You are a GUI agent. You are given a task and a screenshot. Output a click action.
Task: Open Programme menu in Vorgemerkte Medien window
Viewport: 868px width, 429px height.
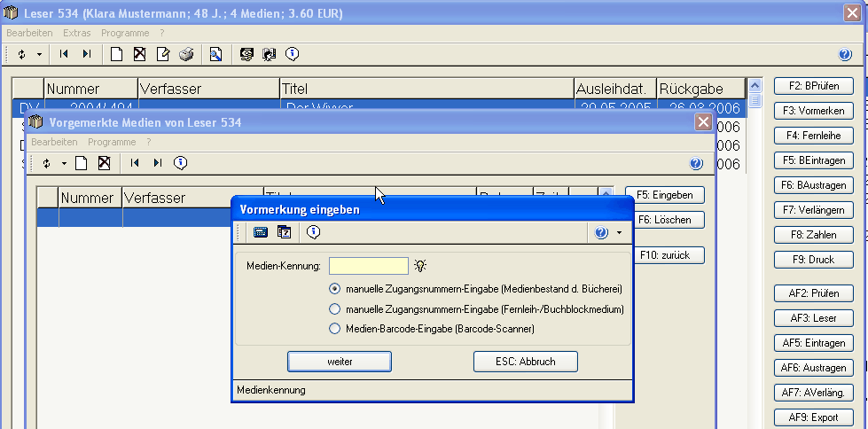112,142
